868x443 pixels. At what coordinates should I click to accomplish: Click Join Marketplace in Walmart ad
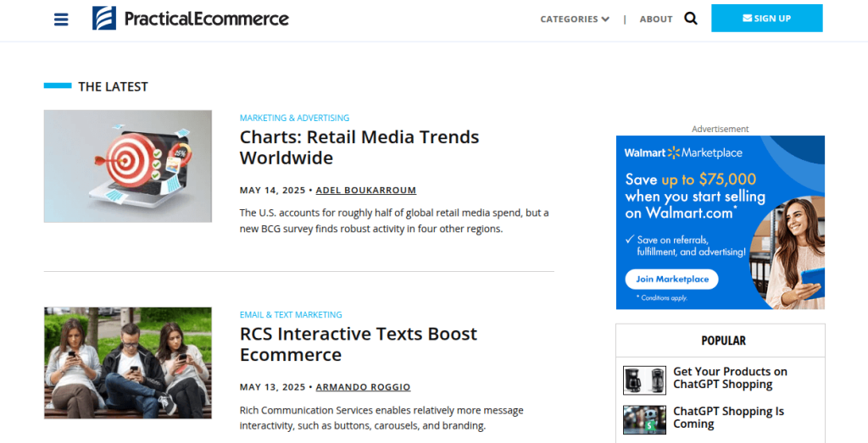(x=672, y=280)
